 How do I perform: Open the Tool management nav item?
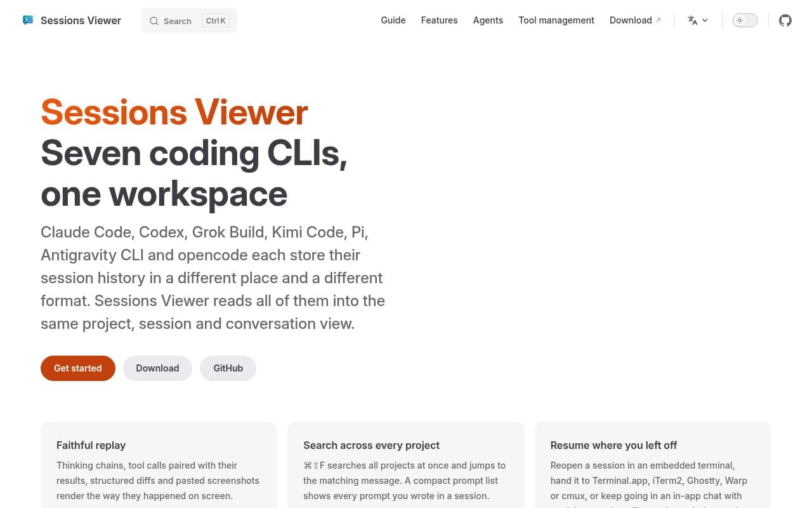coord(556,20)
